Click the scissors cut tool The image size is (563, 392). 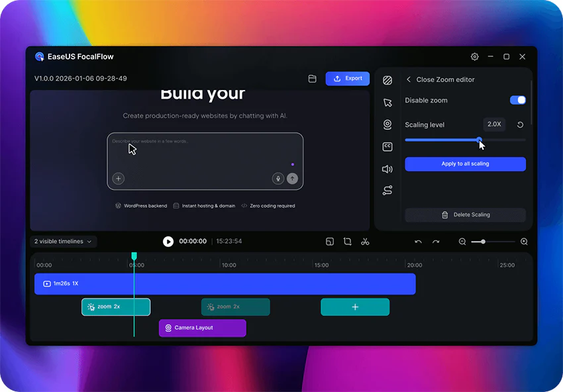pyautogui.click(x=365, y=242)
